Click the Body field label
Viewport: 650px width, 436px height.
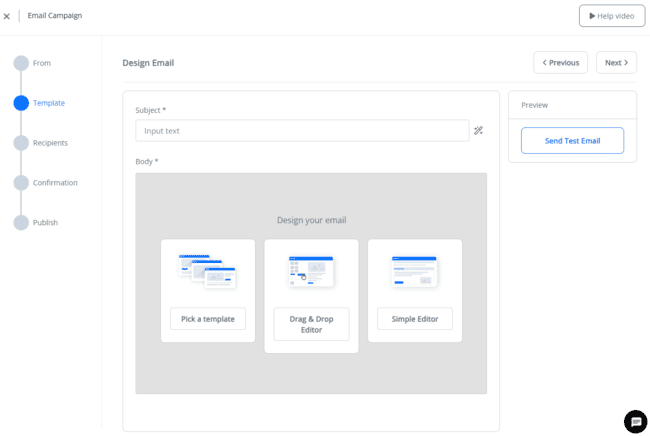coord(147,161)
